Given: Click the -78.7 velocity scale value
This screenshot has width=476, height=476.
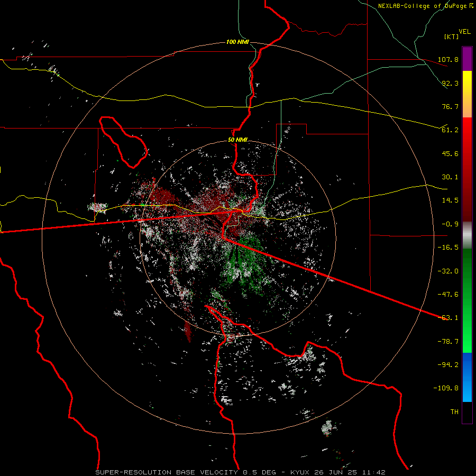Looking at the screenshot, I should click(x=448, y=342).
